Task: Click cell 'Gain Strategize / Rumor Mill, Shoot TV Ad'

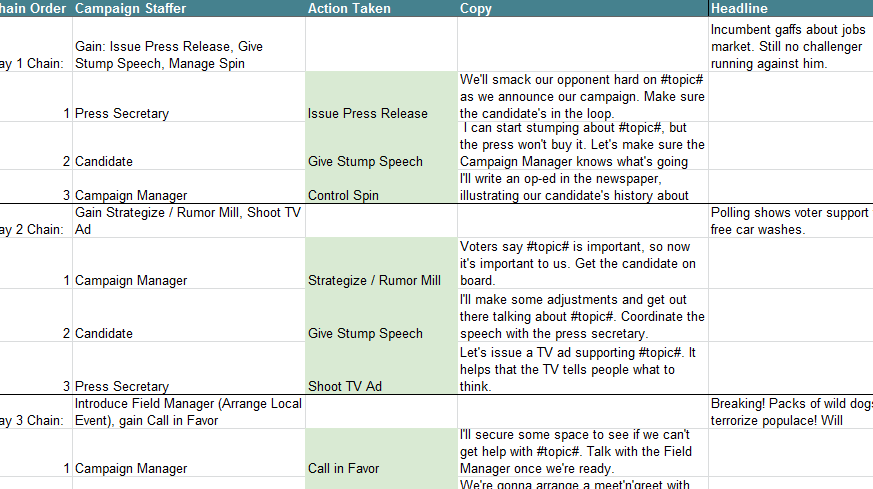Action: (189, 221)
